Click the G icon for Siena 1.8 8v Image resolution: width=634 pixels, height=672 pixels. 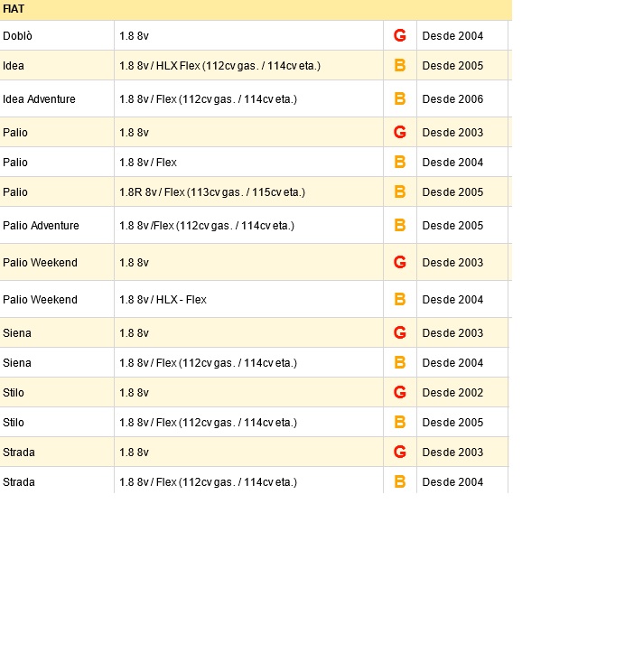[400, 333]
